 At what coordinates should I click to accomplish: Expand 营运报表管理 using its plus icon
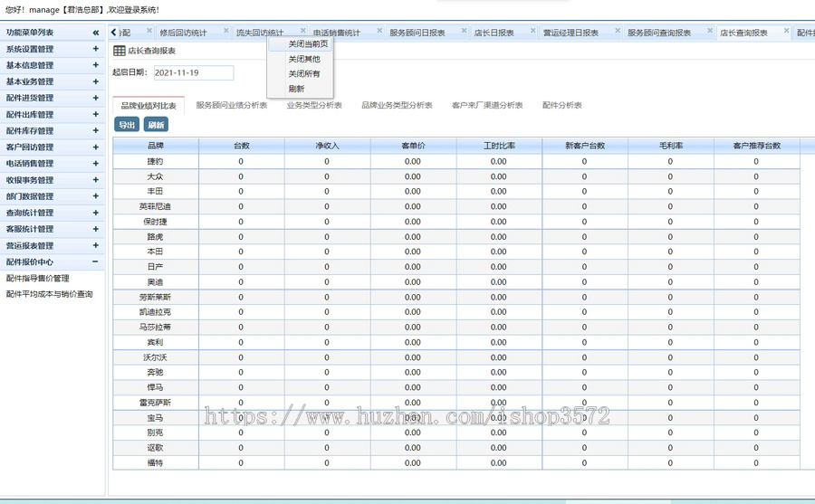(96, 245)
